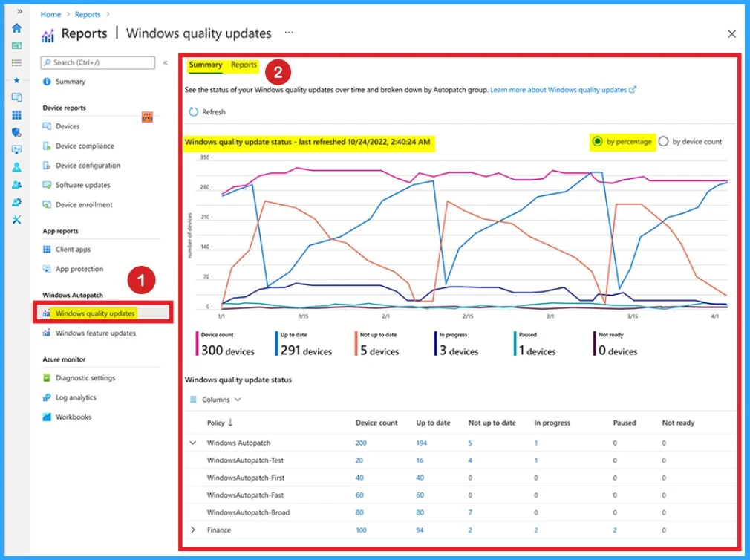Open Windows feature updates
Image resolution: width=750 pixels, height=560 pixels.
[95, 333]
